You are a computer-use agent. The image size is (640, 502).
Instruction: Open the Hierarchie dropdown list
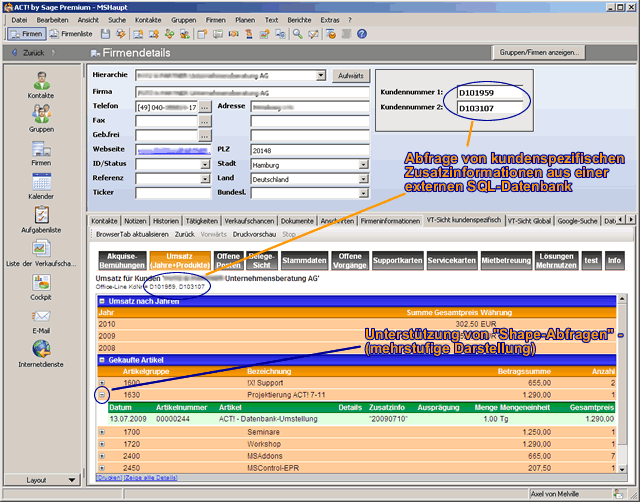tap(321, 75)
